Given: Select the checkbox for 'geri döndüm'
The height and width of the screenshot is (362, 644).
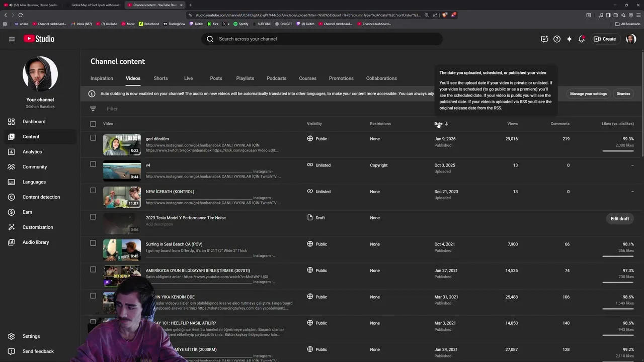Looking at the screenshot, I should pyautogui.click(x=93, y=138).
